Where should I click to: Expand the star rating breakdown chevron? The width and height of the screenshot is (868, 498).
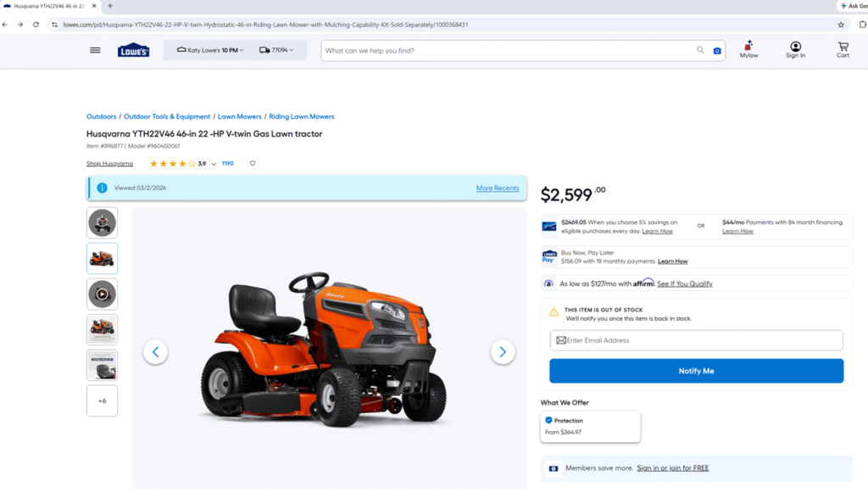pyautogui.click(x=214, y=164)
